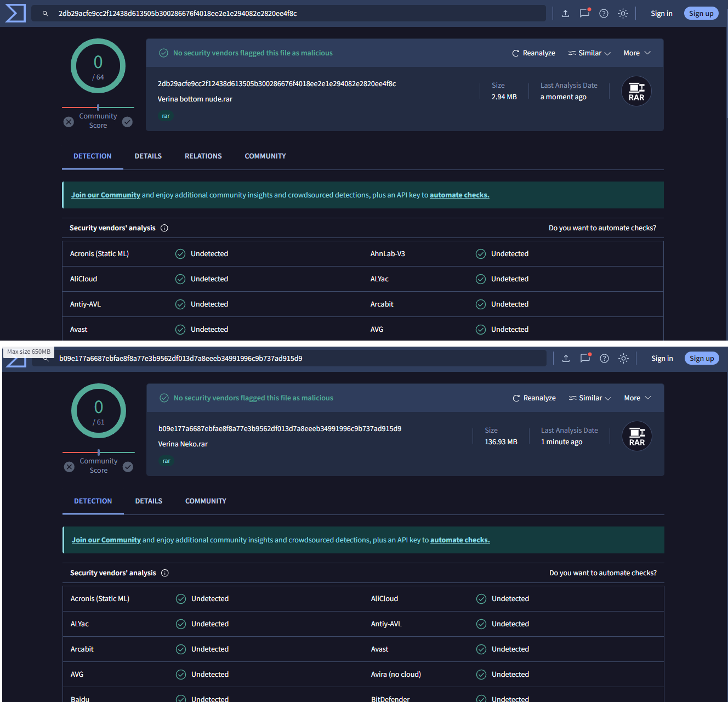The height and width of the screenshot is (702, 728).
Task: Toggle light theme in the 0/61 report header
Action: (623, 359)
